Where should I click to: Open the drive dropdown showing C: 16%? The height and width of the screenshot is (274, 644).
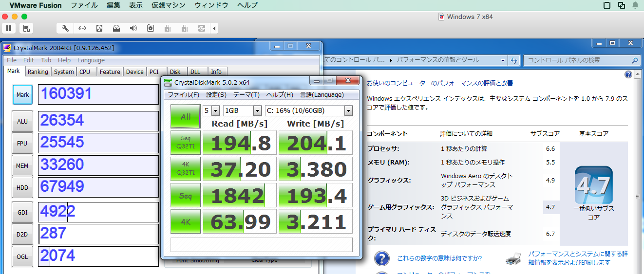309,110
